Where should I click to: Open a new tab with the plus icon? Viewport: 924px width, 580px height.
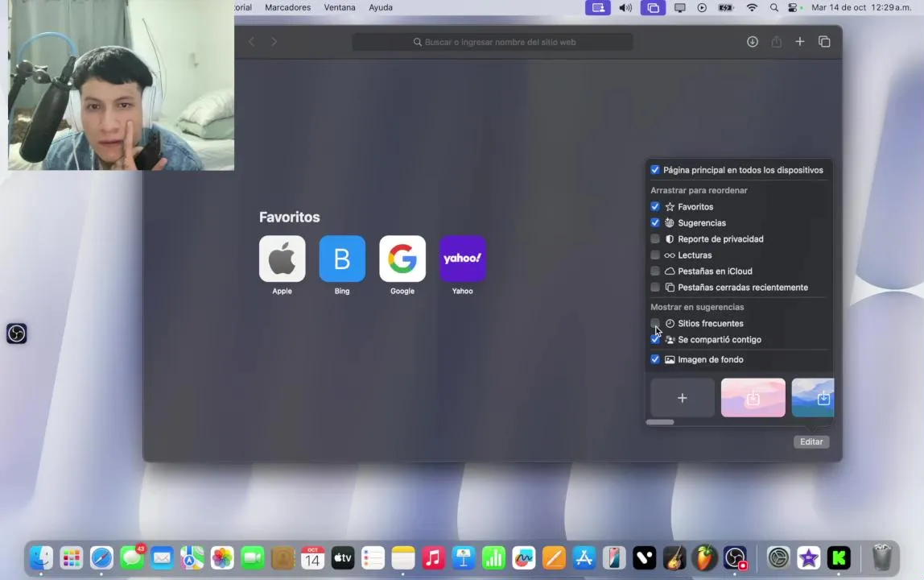[800, 42]
